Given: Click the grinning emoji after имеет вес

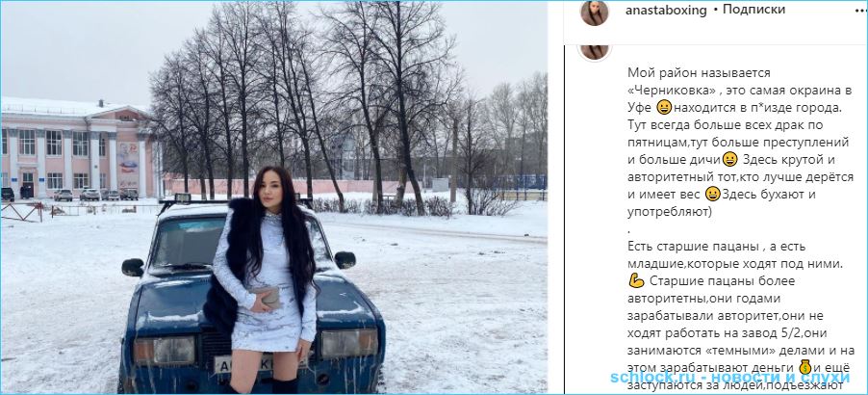Looking at the screenshot, I should point(713,194).
